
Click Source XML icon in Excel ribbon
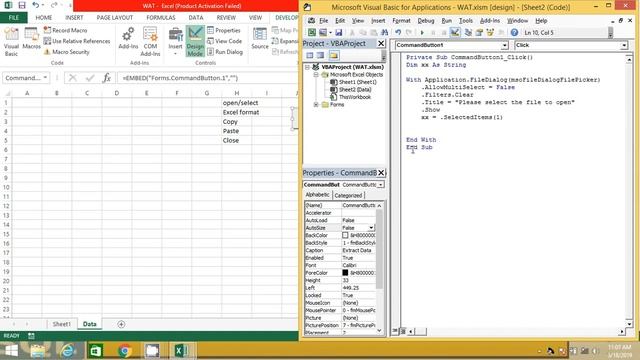point(260,38)
